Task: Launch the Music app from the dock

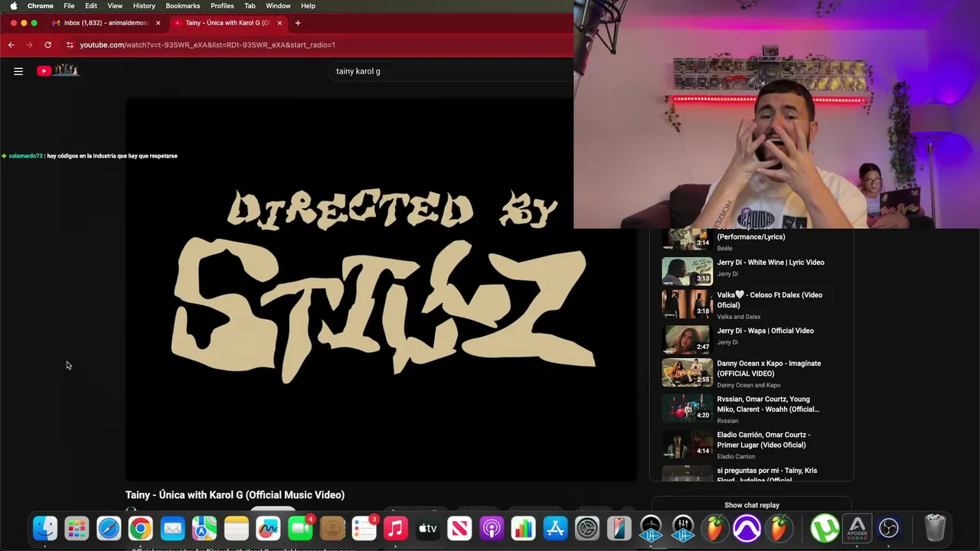Action: (396, 528)
